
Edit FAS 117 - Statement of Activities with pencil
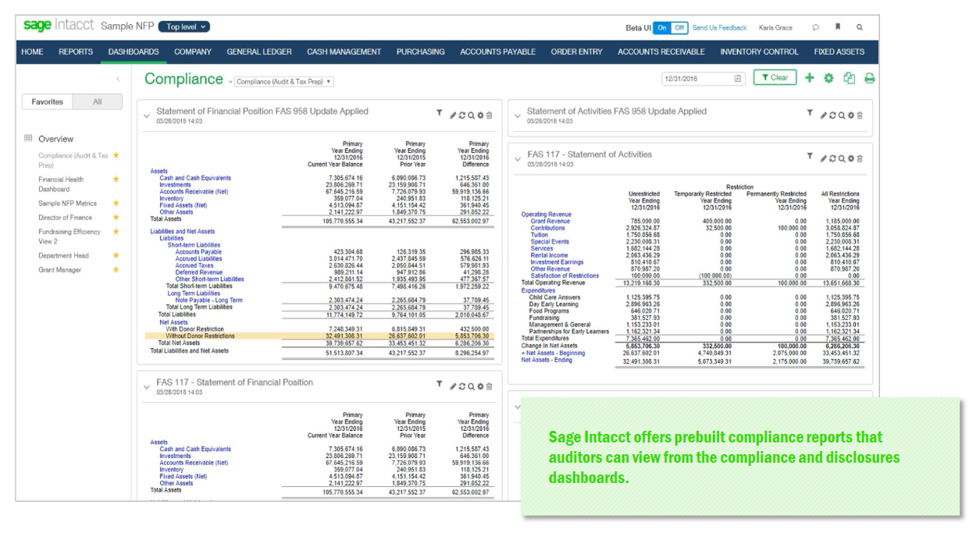click(823, 158)
